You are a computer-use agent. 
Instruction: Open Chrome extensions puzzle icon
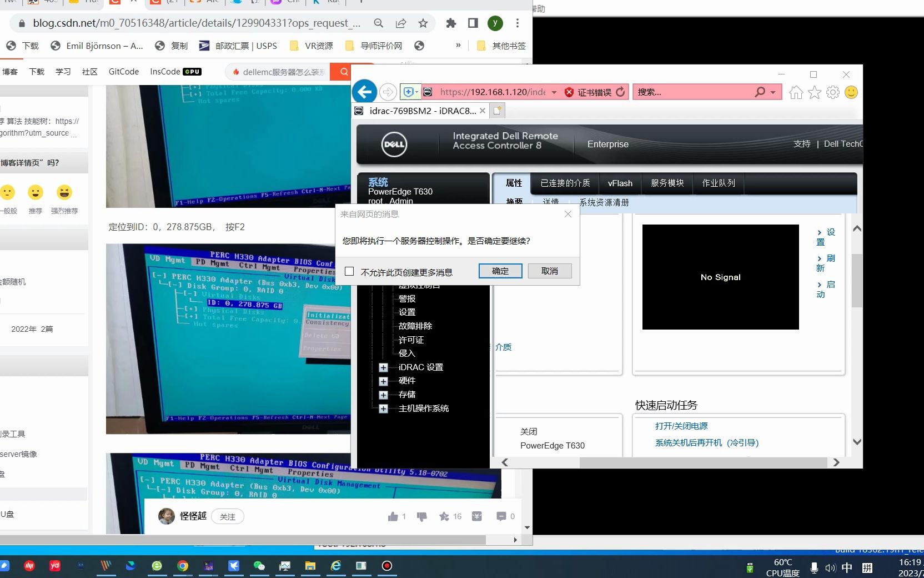(x=451, y=23)
